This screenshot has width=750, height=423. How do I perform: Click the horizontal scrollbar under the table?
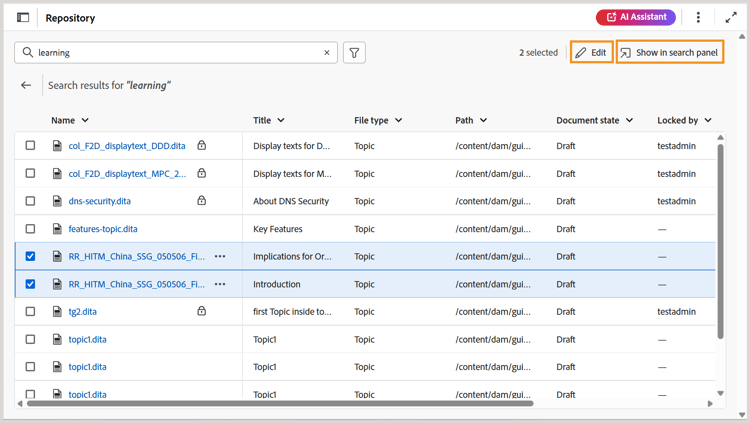[280, 404]
